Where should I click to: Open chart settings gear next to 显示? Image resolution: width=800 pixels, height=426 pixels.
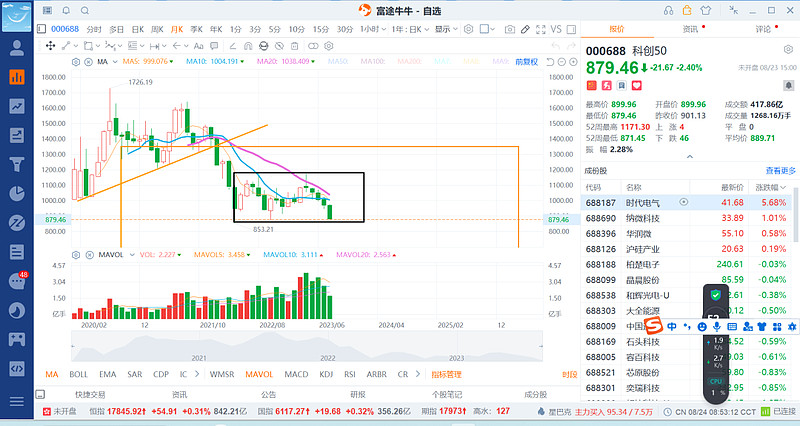click(x=468, y=29)
